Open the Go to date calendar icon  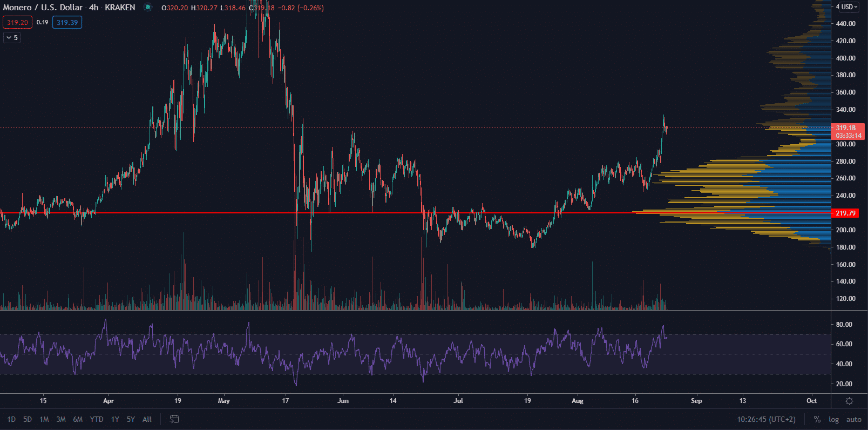click(174, 419)
